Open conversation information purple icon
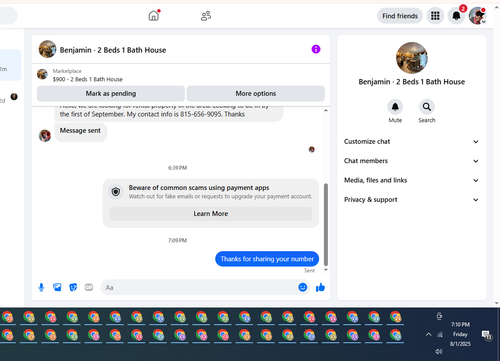 pos(316,49)
